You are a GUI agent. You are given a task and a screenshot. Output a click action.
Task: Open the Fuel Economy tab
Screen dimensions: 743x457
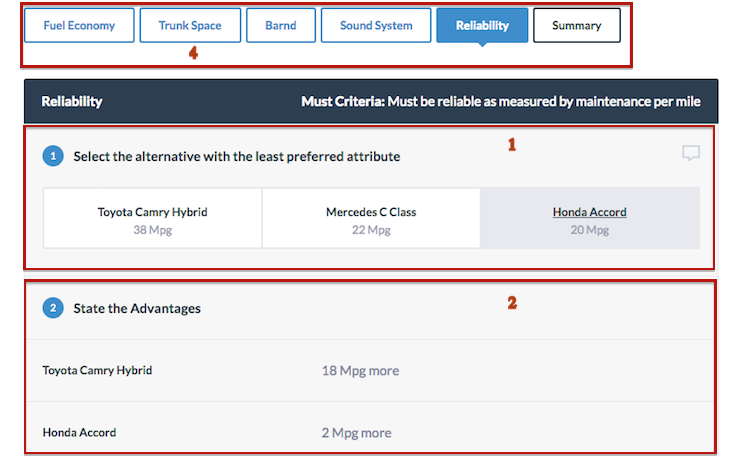[x=79, y=26]
